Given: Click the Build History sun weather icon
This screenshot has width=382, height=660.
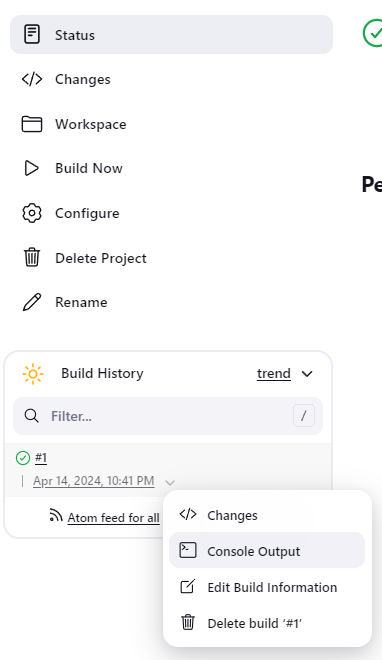Looking at the screenshot, I should 33,374.
